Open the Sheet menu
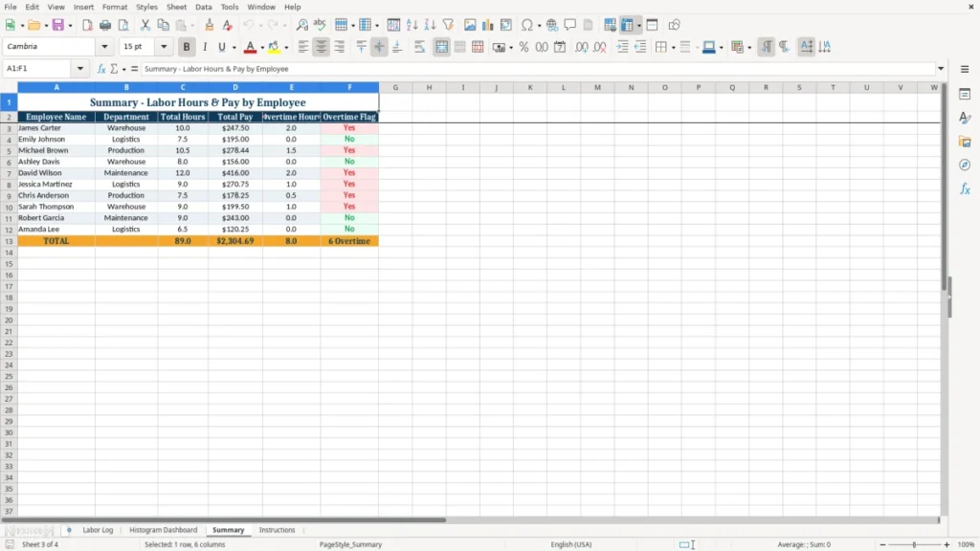The width and height of the screenshot is (980, 551). pos(176,7)
